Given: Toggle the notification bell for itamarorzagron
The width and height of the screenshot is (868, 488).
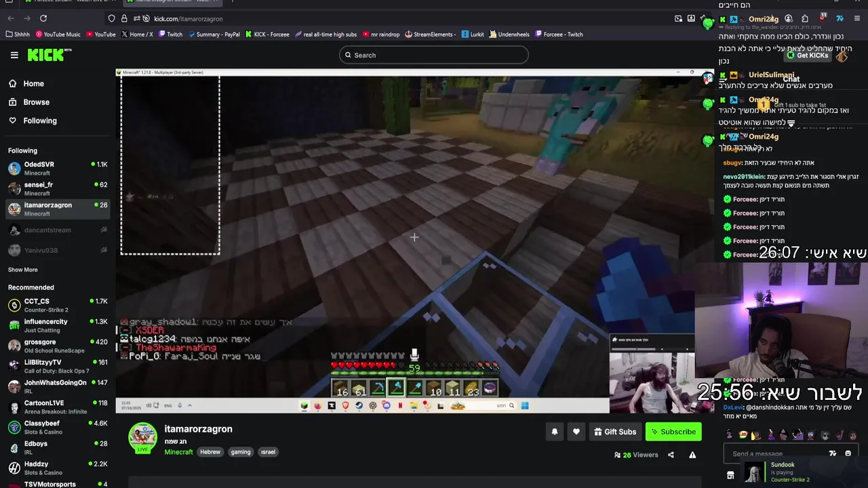Looking at the screenshot, I should pos(555,432).
